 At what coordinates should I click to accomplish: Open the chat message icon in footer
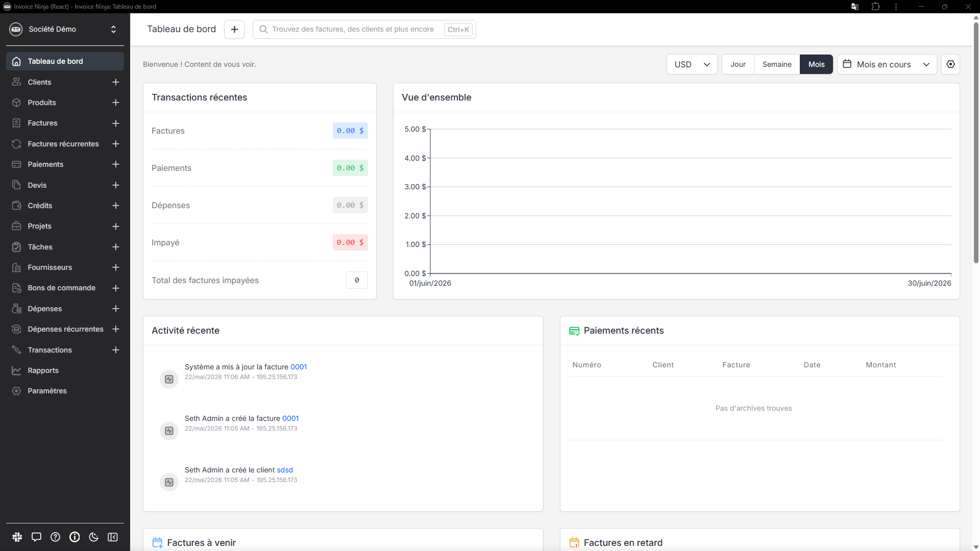click(x=36, y=537)
